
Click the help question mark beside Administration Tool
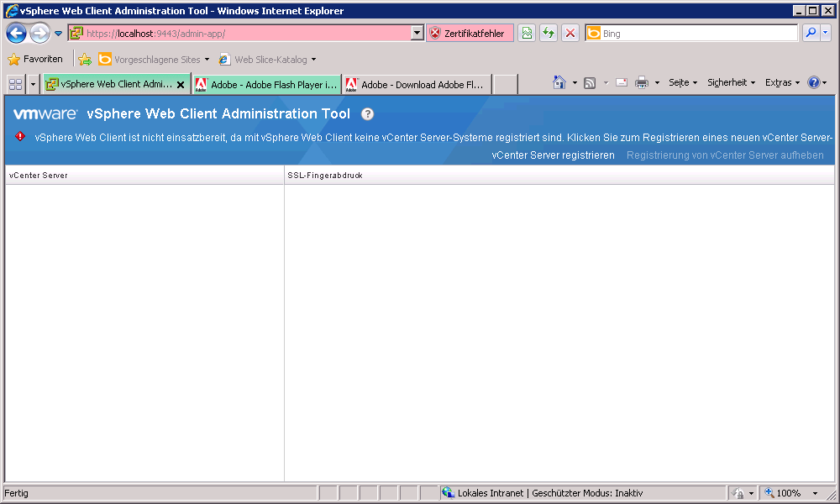click(x=367, y=114)
